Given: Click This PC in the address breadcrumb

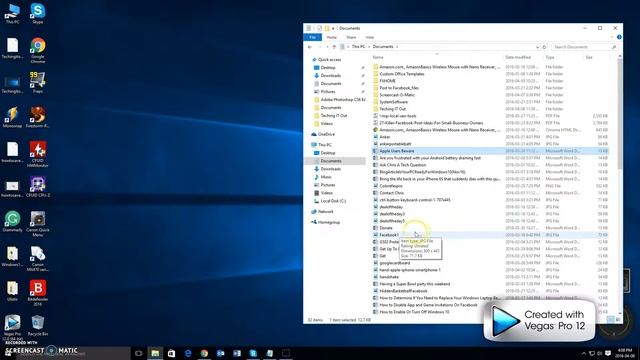Looking at the screenshot, I should (x=358, y=47).
